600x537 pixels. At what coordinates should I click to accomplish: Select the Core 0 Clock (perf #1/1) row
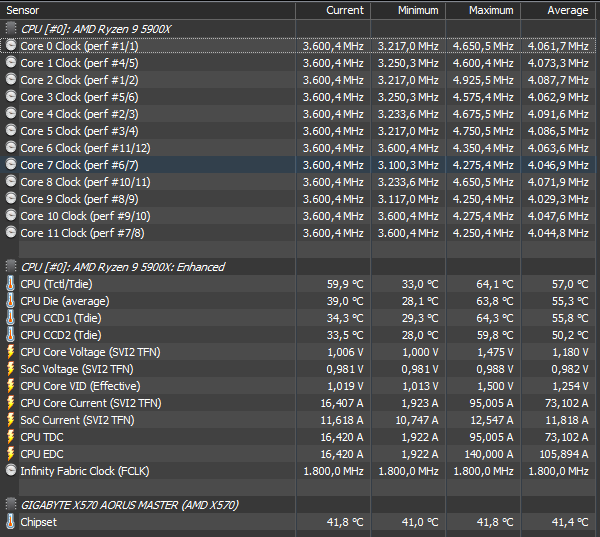(298, 46)
